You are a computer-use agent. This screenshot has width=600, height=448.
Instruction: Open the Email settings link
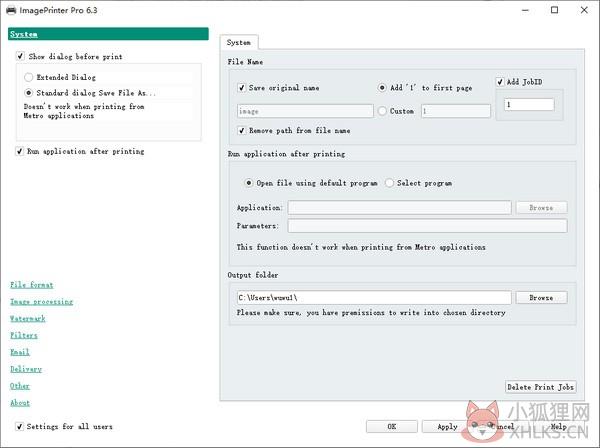(20, 352)
